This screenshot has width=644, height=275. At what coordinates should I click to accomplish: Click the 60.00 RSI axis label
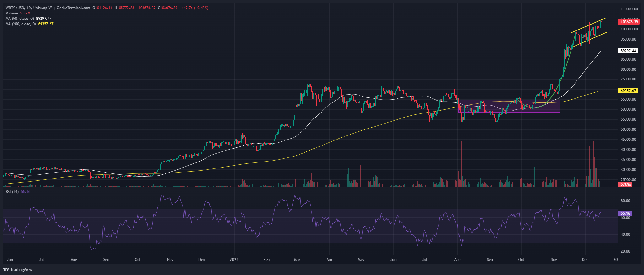(625, 218)
